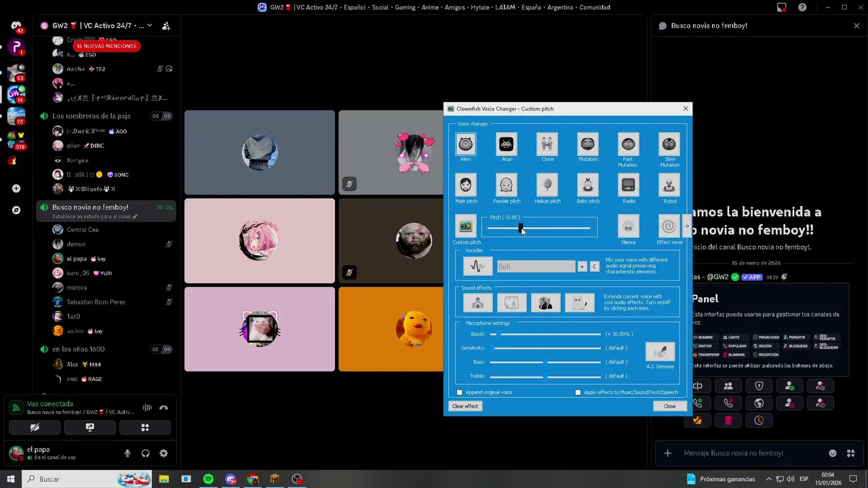Select the Atari voice effect
The height and width of the screenshot is (488, 868).
(x=507, y=144)
